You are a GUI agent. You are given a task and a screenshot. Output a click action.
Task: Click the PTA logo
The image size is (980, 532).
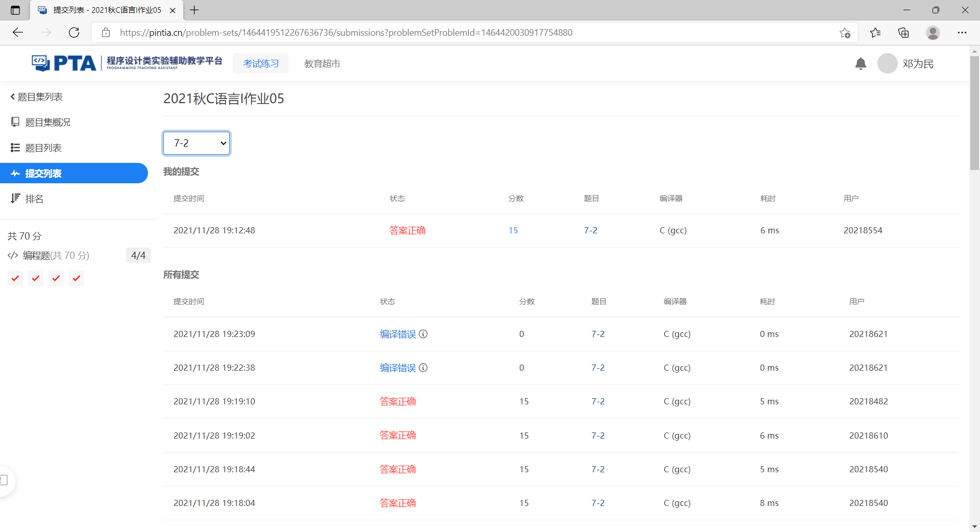(127, 63)
